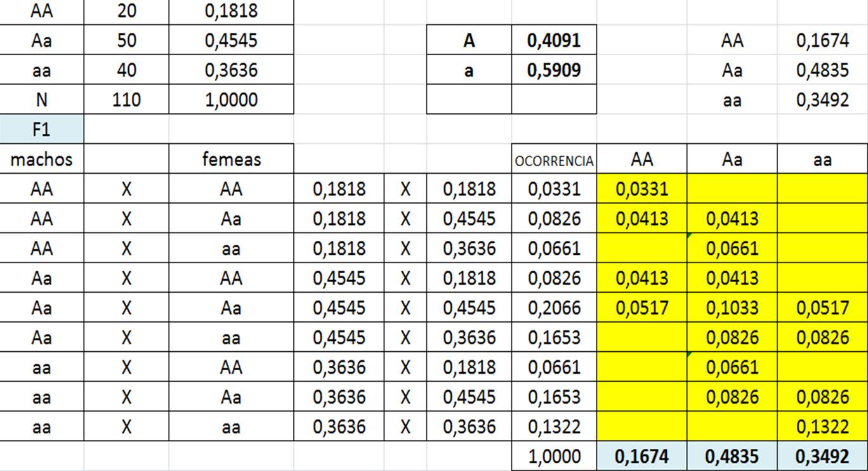Select the light blue F1 cell
The height and width of the screenshot is (471, 868).
click(42, 129)
